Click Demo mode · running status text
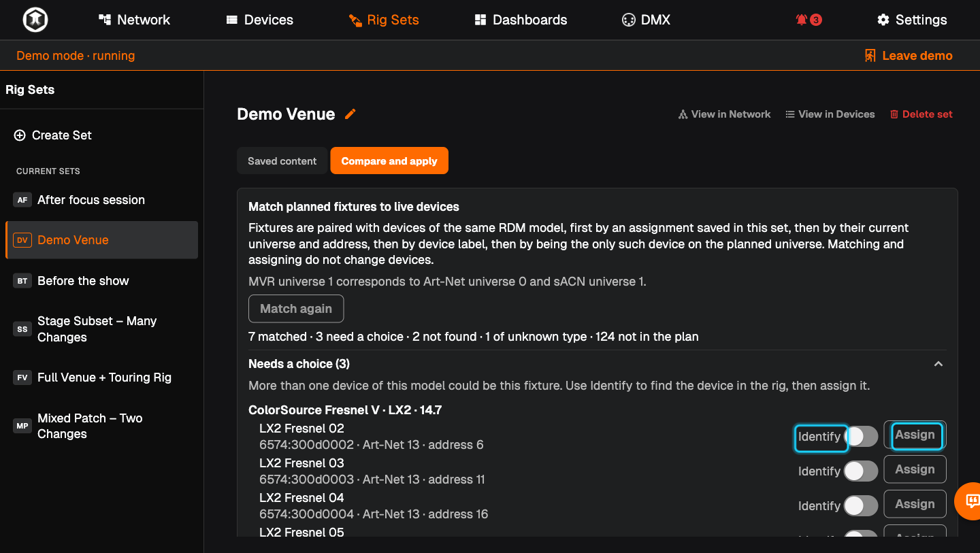 pyautogui.click(x=76, y=56)
